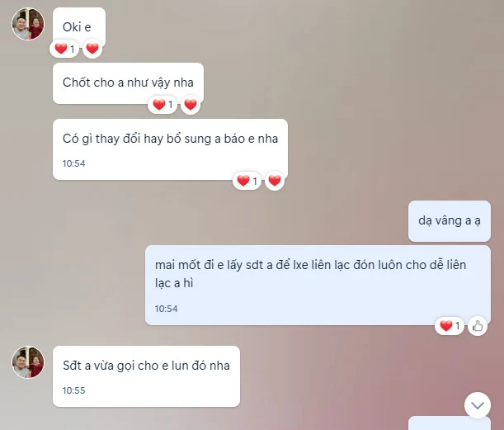Open sender avatar beside 'Oki e'
The image size is (504, 430).
(28, 24)
